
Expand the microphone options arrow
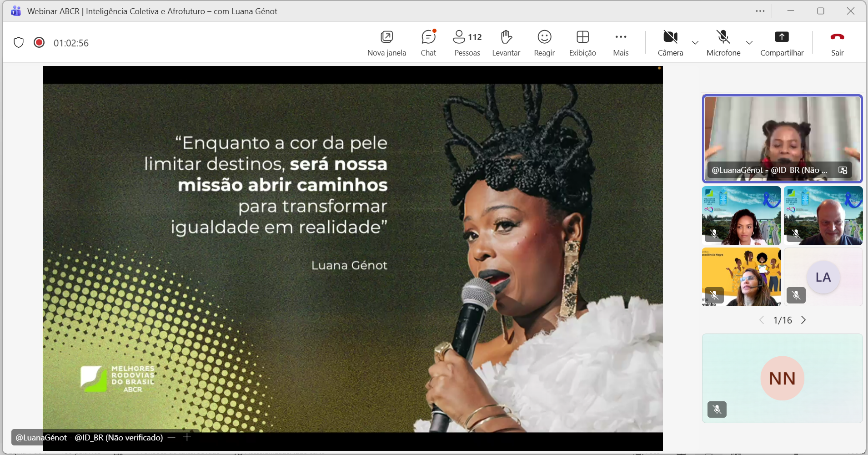(749, 43)
